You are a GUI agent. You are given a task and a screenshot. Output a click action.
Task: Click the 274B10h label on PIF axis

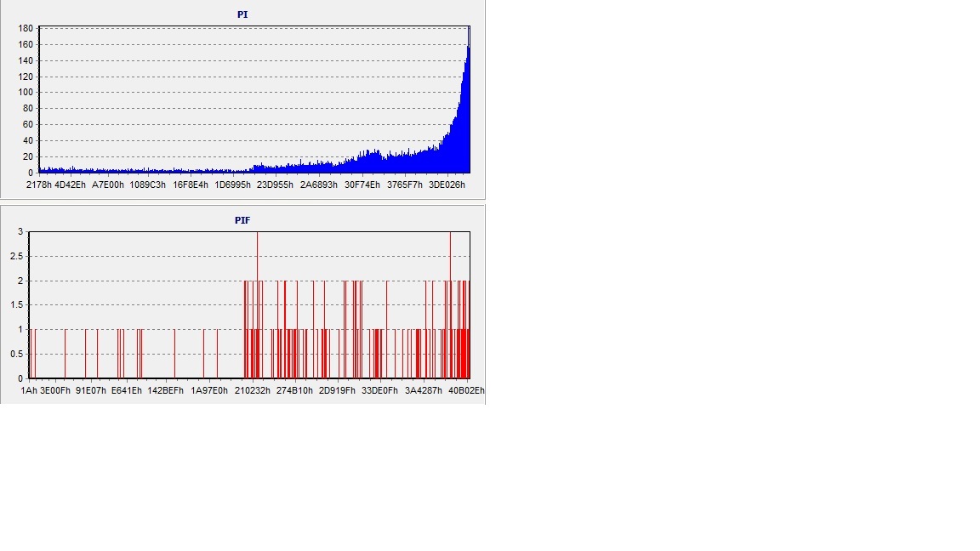click(x=294, y=390)
